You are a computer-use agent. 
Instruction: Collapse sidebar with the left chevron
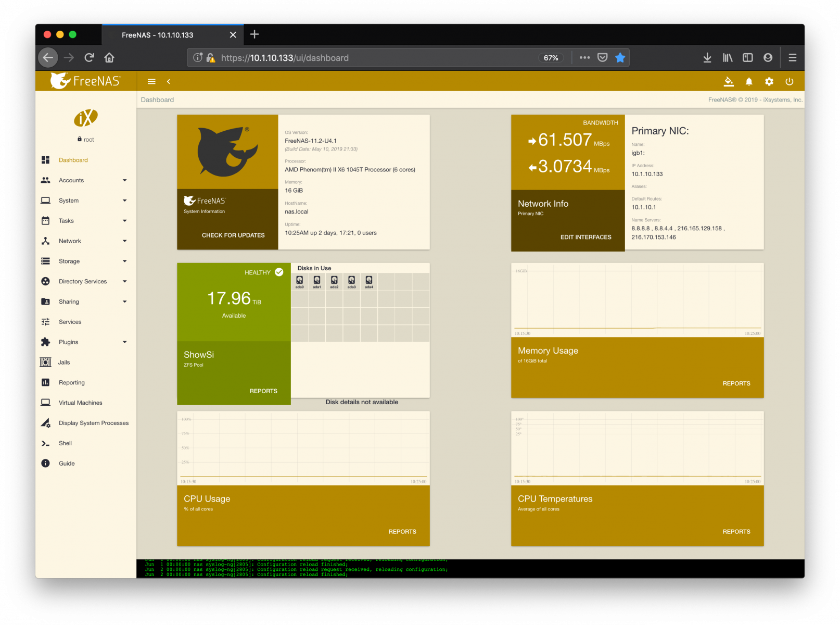click(169, 81)
